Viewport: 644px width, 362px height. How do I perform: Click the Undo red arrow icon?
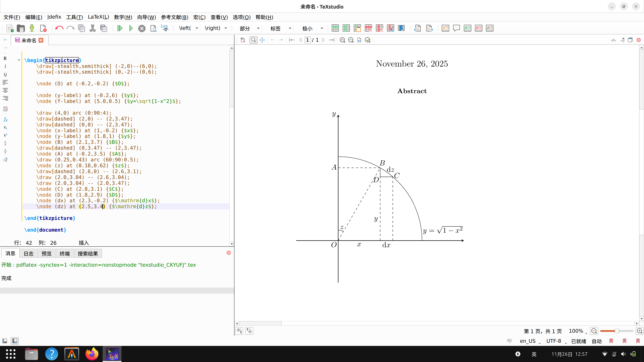click(x=59, y=28)
